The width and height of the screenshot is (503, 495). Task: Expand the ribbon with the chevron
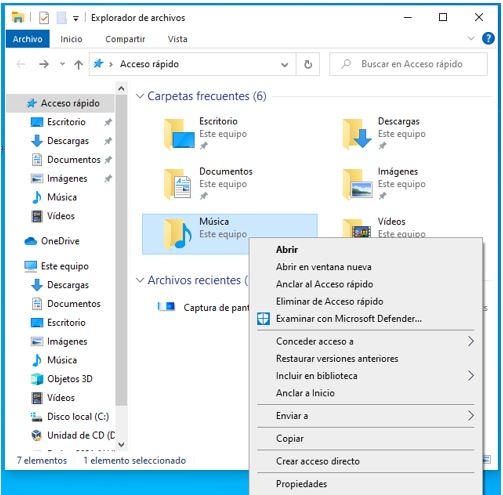471,38
